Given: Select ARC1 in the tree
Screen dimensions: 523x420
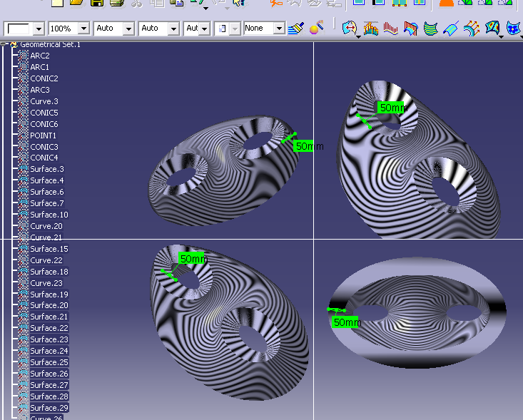Looking at the screenshot, I should pyautogui.click(x=39, y=67).
